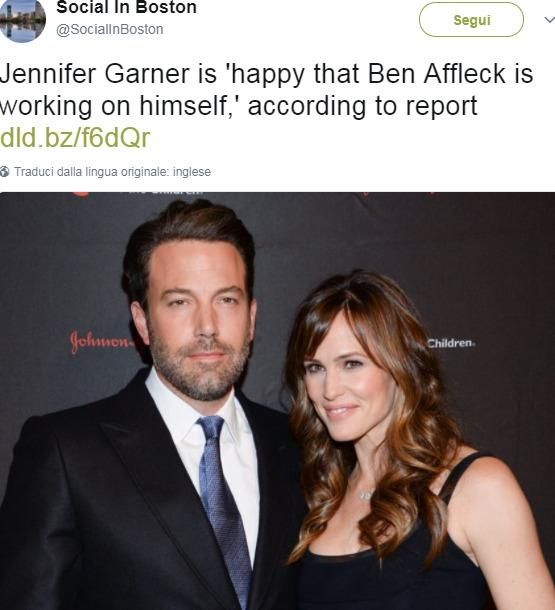Click the tweet headline about Jennifer Garner
The width and height of the screenshot is (555, 610).
coord(266,90)
